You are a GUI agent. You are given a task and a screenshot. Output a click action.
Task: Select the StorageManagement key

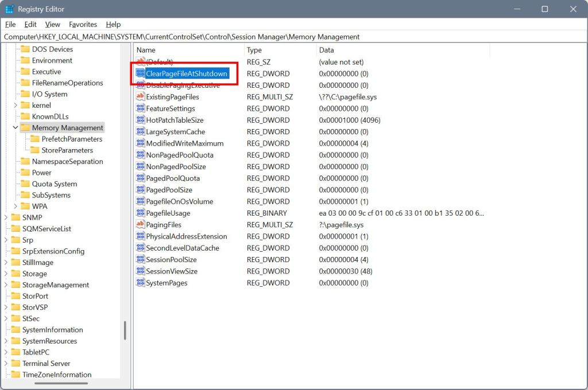coord(56,285)
